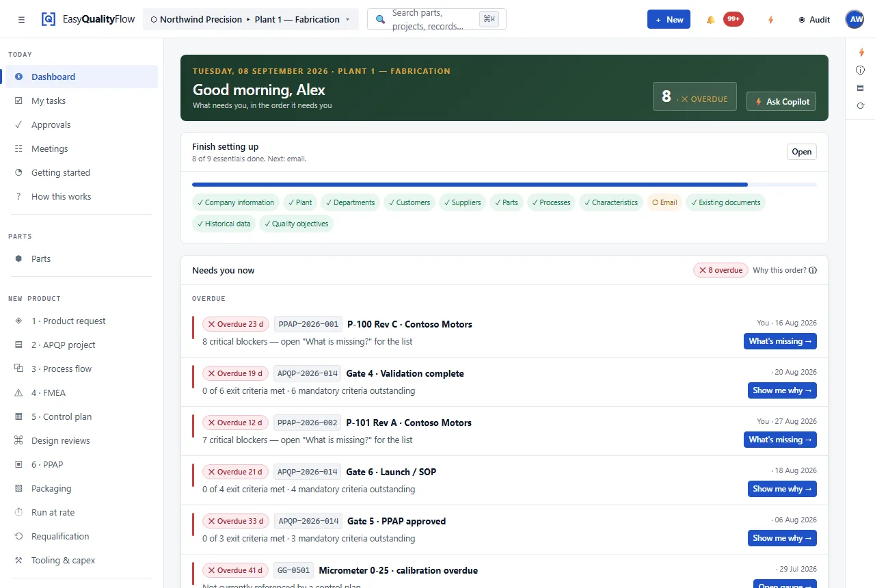This screenshot has width=875, height=588.
Task: Click the Control plan grid icon
Action: click(x=18, y=417)
